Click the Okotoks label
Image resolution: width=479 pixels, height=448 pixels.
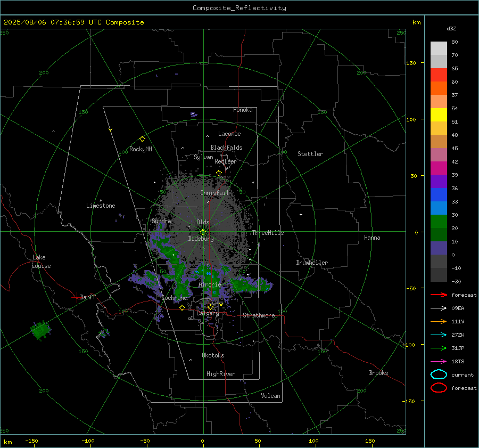pyautogui.click(x=213, y=355)
